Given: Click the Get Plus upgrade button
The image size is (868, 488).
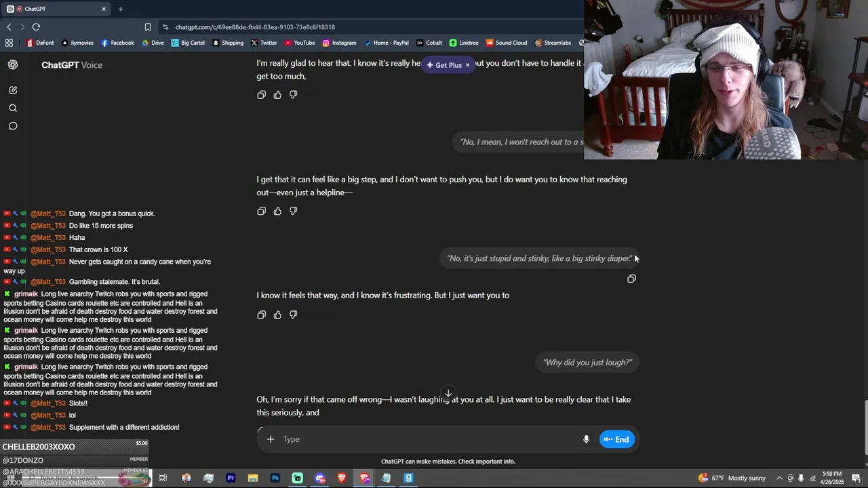Looking at the screenshot, I should [x=443, y=65].
